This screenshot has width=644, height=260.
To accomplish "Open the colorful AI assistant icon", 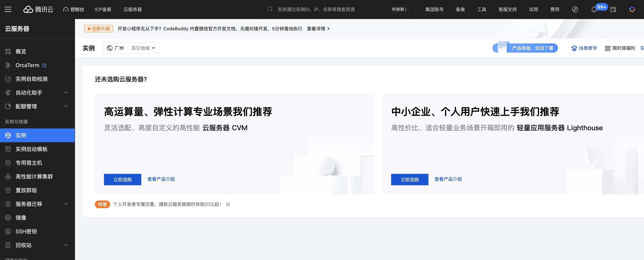I will 632,10.
